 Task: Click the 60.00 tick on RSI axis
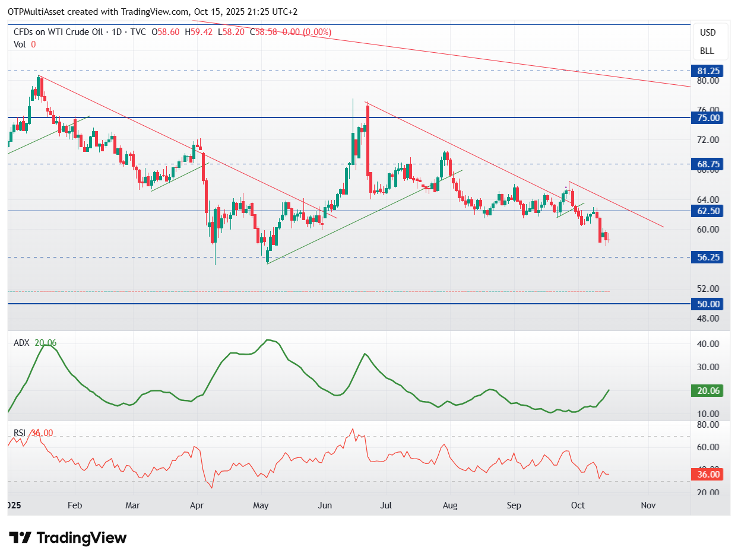pyautogui.click(x=709, y=447)
